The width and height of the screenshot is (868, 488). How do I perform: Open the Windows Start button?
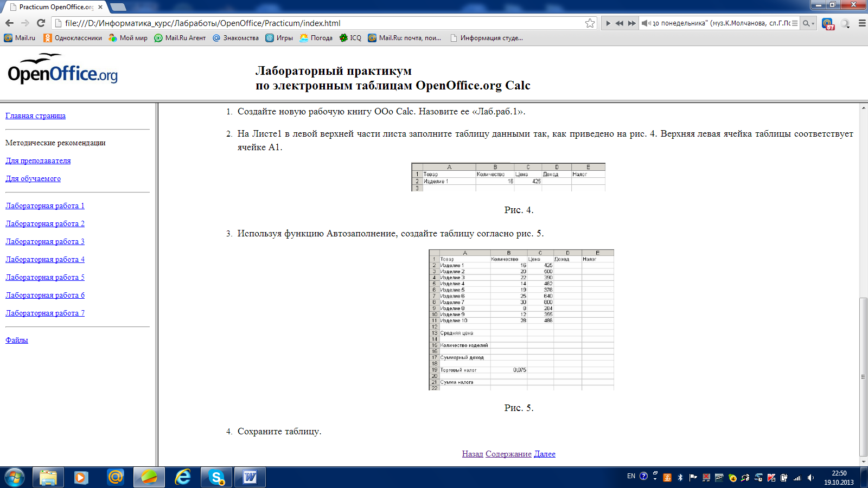point(15,477)
